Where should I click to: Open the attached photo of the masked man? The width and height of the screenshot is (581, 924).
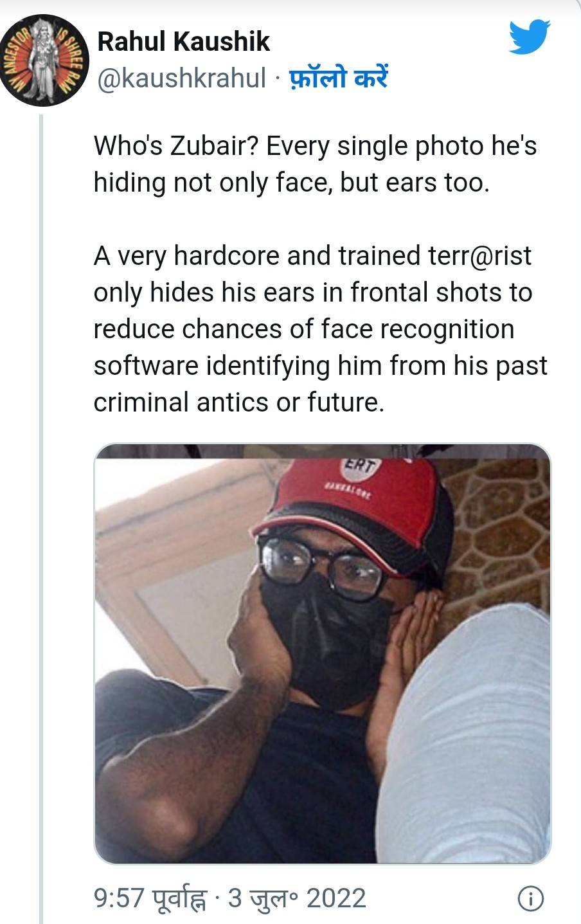tap(322, 653)
